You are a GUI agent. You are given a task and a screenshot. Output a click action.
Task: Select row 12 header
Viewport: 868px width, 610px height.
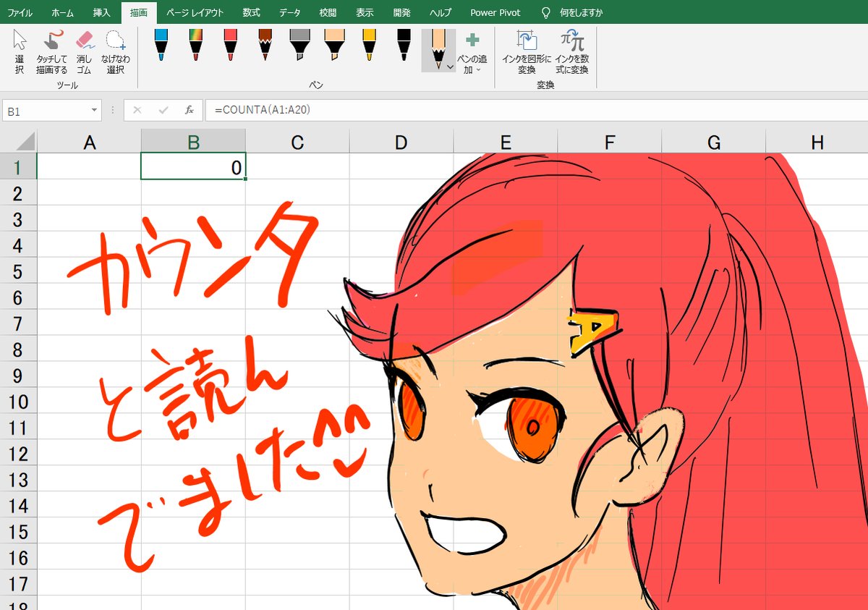pos(18,453)
